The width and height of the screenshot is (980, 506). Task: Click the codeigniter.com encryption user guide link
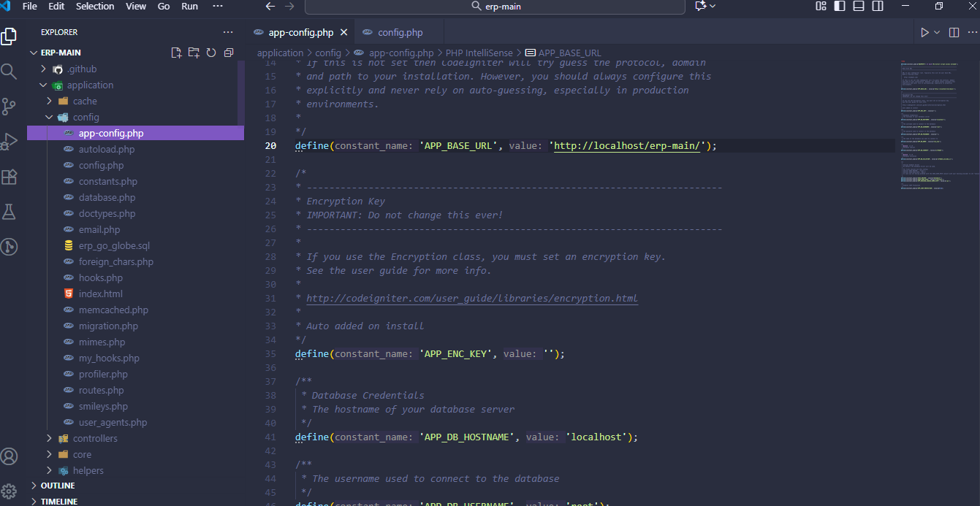[x=471, y=298]
